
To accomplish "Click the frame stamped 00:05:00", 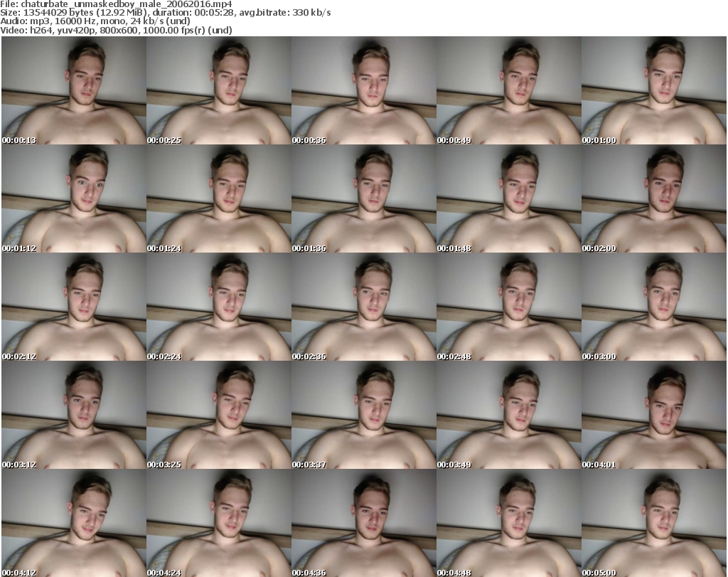I will 654,523.
